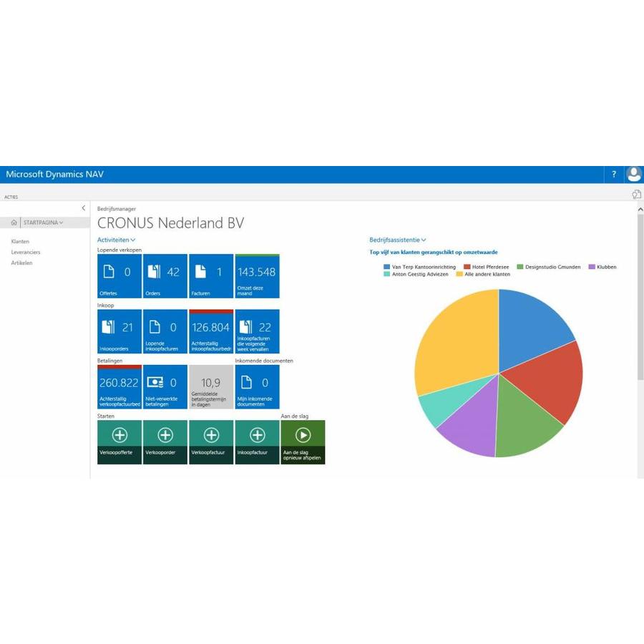Image resolution: width=644 pixels, height=644 pixels.
Task: Open the Facturen tile showing 1
Action: pos(211,276)
